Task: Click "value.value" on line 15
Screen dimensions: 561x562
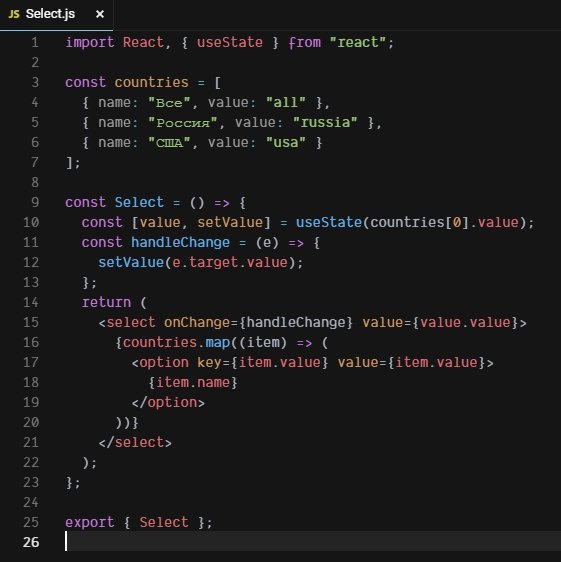Action: tap(465, 323)
